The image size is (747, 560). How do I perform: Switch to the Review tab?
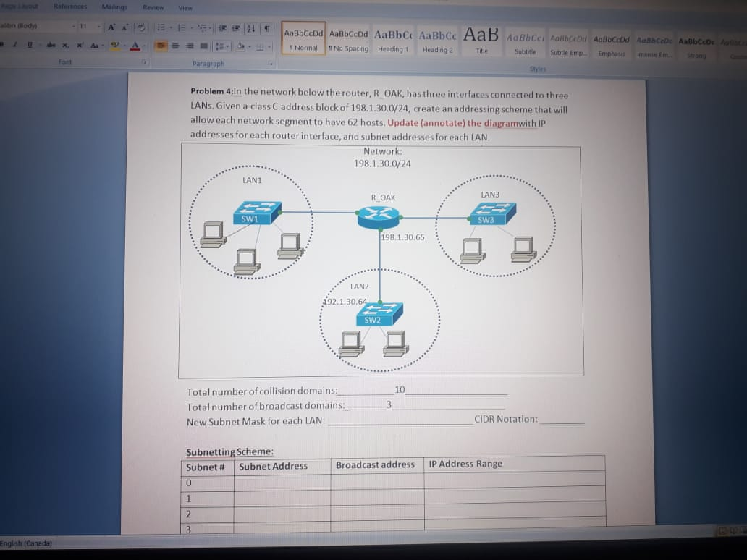point(153,7)
